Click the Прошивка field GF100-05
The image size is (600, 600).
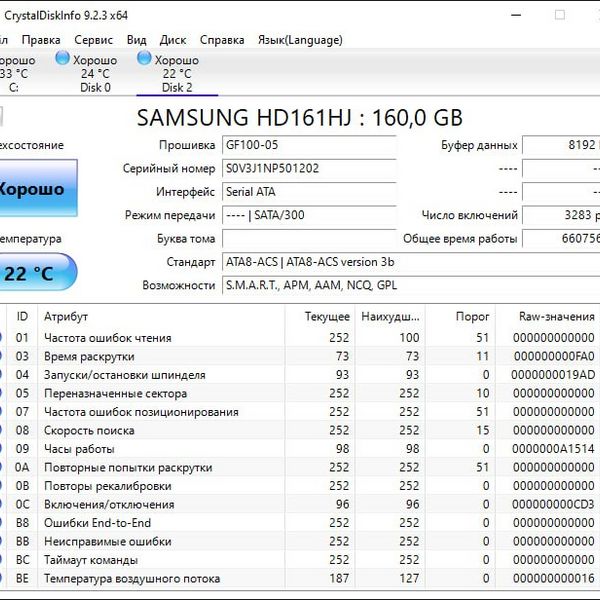pos(309,145)
